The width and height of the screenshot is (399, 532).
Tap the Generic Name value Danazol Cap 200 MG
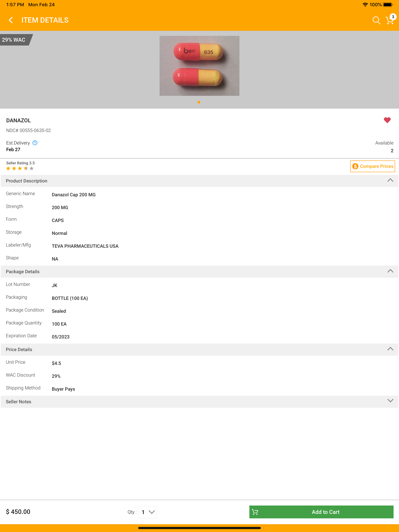74,195
